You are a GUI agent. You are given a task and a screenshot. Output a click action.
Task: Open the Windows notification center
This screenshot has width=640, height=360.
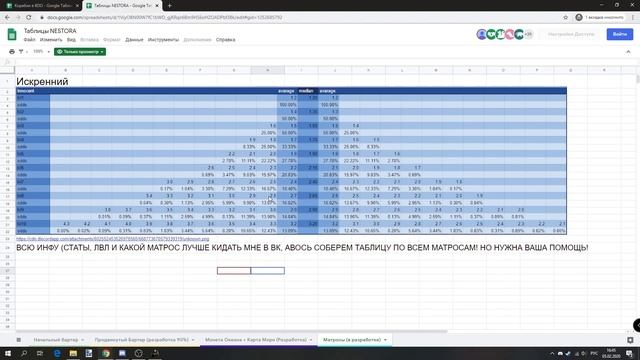pos(630,353)
